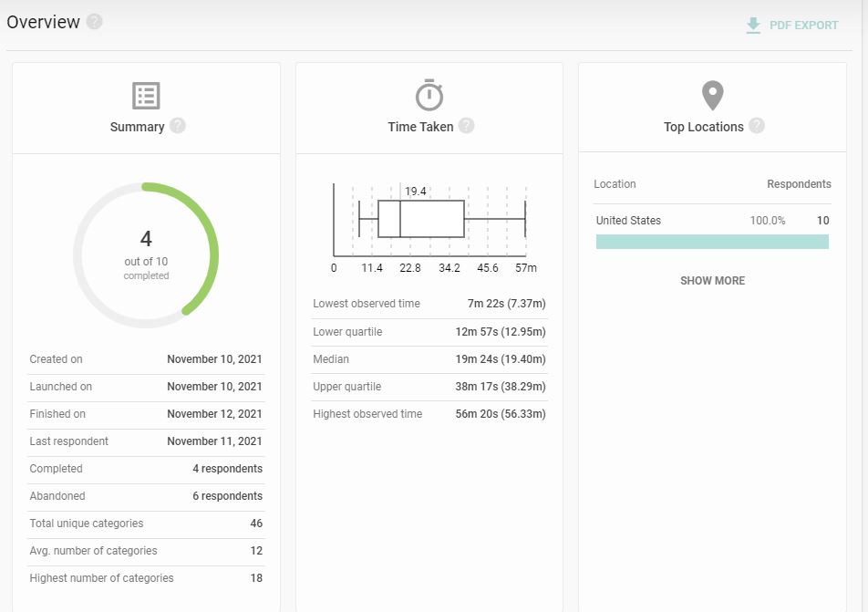This screenshot has width=868, height=612.
Task: Select the Created on date November 10, 2021
Action: (214, 359)
